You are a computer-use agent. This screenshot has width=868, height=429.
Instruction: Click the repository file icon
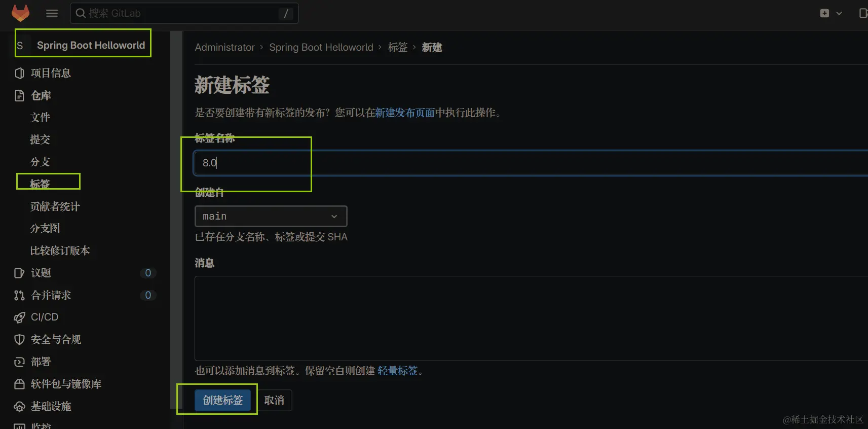click(x=19, y=95)
